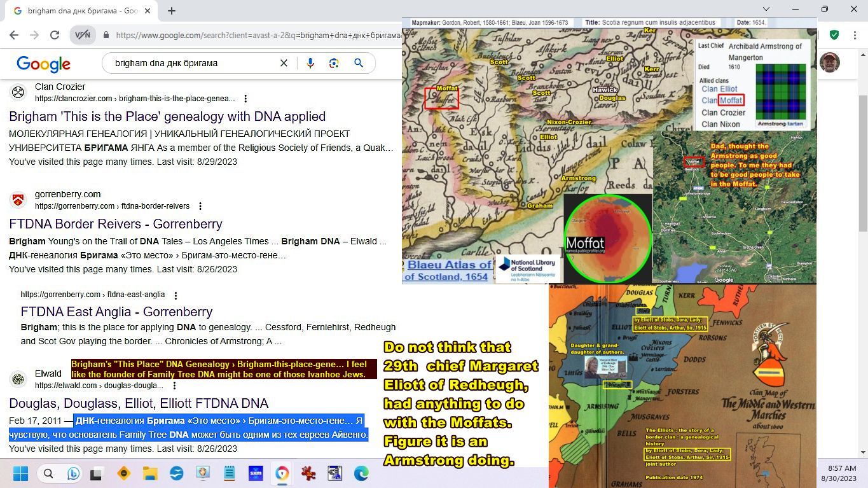Open Brigham 'This is the Place' genealogy link
868x488 pixels.
click(x=167, y=116)
